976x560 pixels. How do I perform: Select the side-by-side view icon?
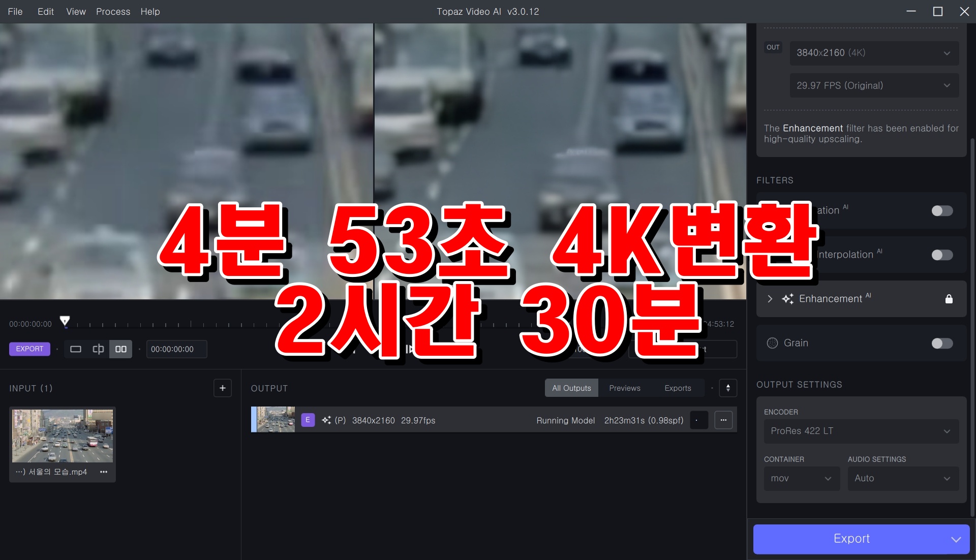[121, 349]
